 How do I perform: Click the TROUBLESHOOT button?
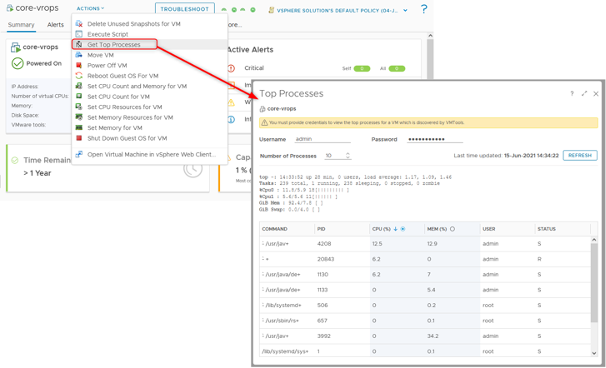(x=185, y=9)
